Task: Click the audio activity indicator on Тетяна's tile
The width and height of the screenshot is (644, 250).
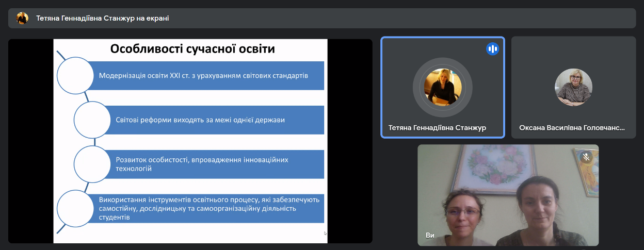Action: click(492, 49)
